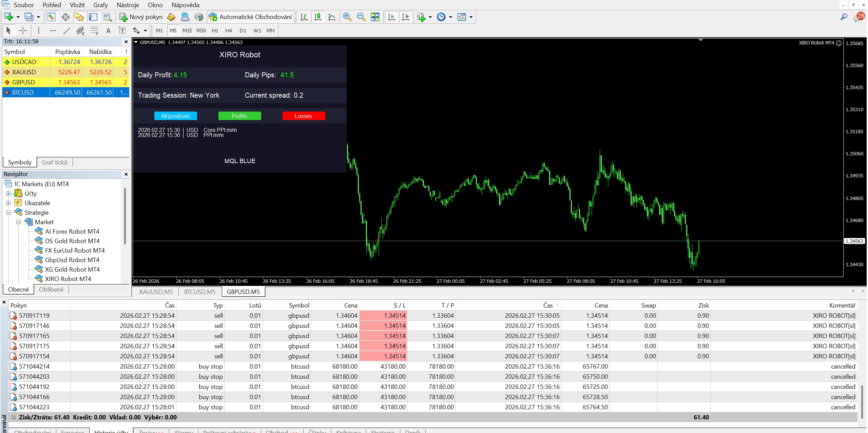Switch to XAUUSD,M5 chart tab
The height and width of the screenshot is (433, 868).
pyautogui.click(x=156, y=292)
